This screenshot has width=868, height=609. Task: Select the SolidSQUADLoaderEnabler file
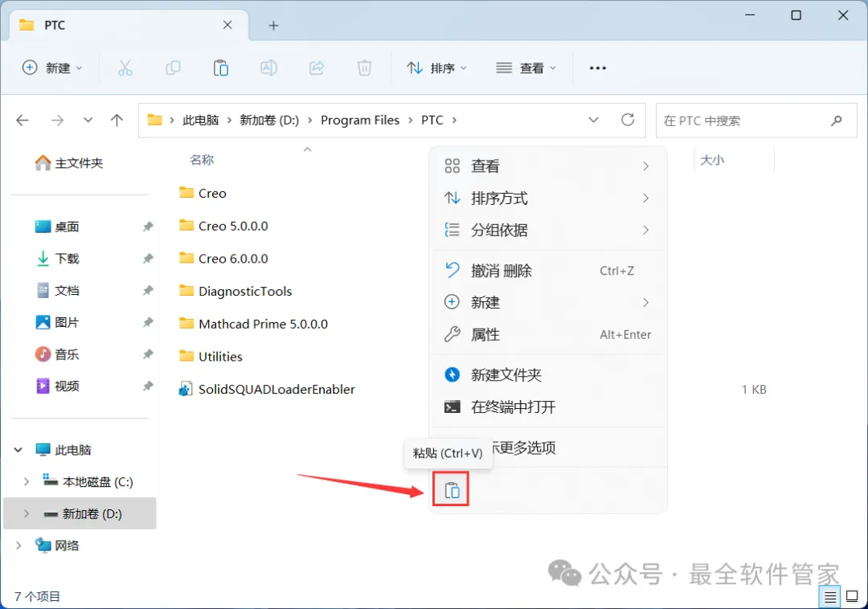pos(266,390)
